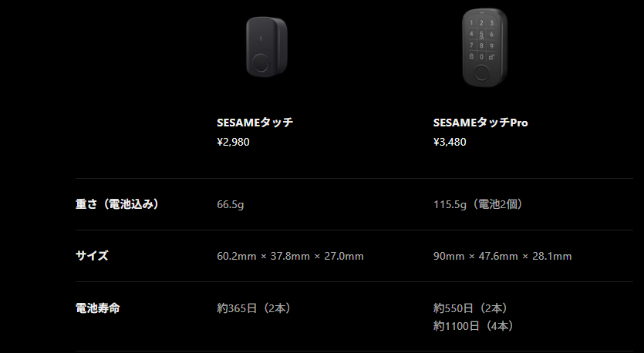Select the ¥2,980 price text
The image size is (644, 353).
click(233, 142)
